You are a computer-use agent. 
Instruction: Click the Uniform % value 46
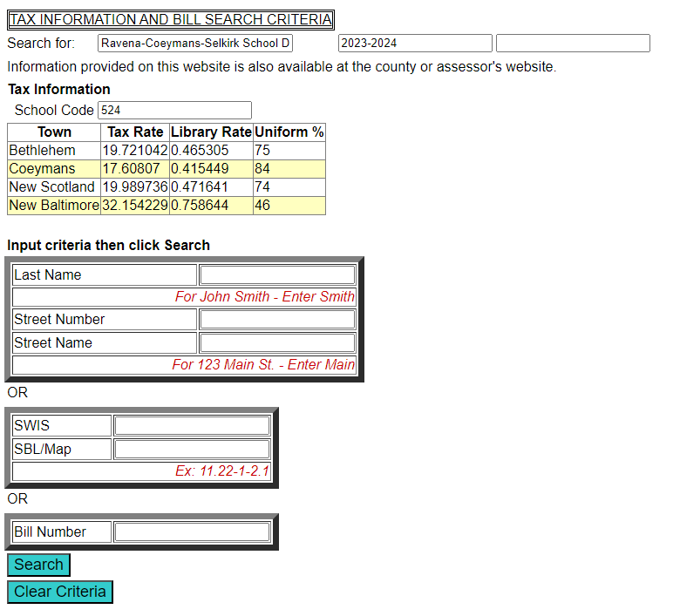point(289,205)
